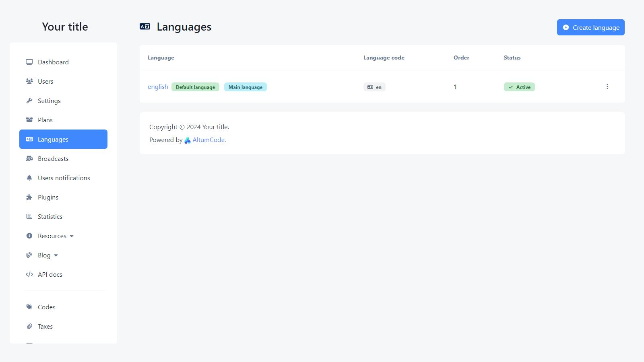Click the Create language button
Screen dimensions: 644x362
(590, 27)
